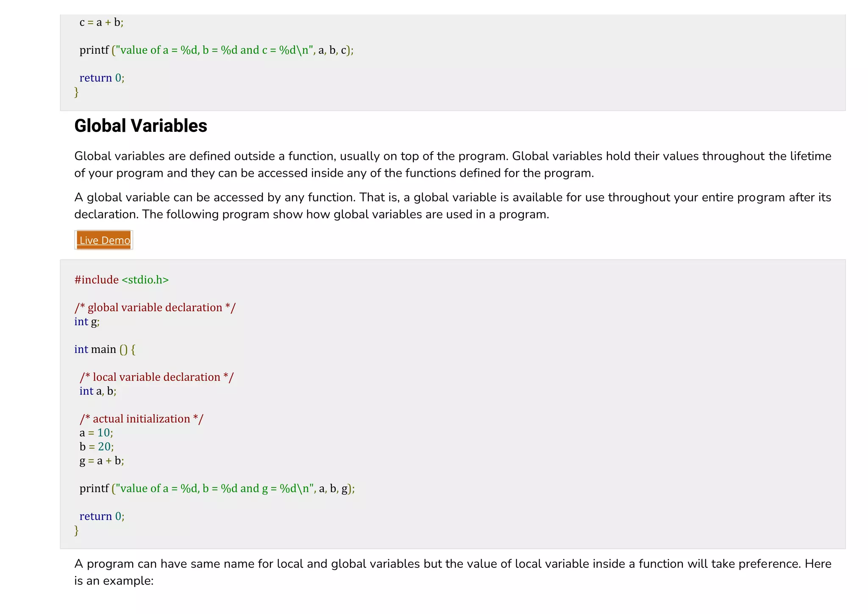Click the 'int a, b;' line
The width and height of the screenshot is (868, 614).
tap(98, 391)
